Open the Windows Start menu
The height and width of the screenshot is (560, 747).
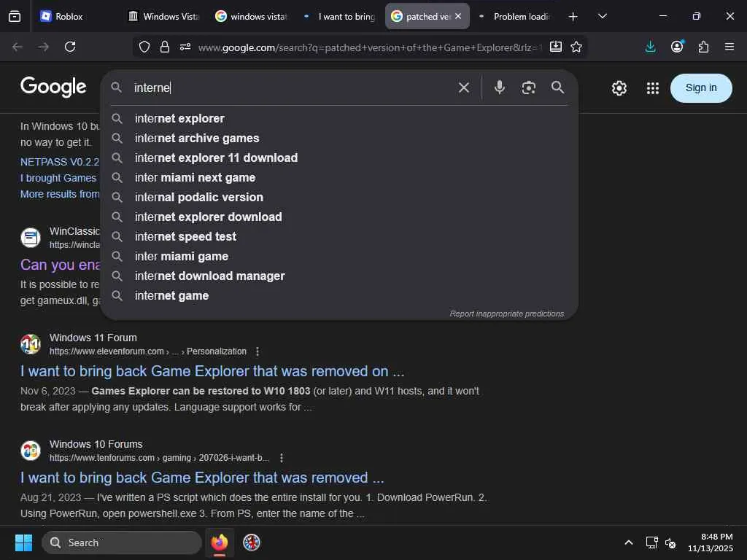pyautogui.click(x=23, y=542)
